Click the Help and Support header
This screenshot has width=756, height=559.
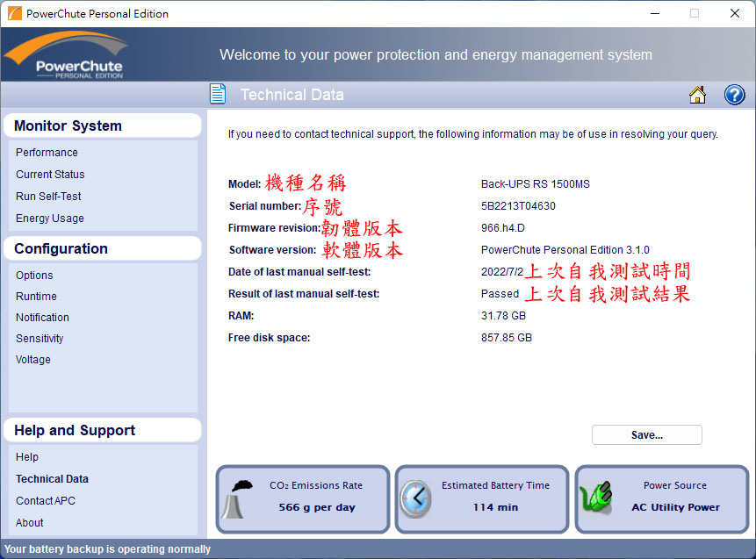coord(102,430)
